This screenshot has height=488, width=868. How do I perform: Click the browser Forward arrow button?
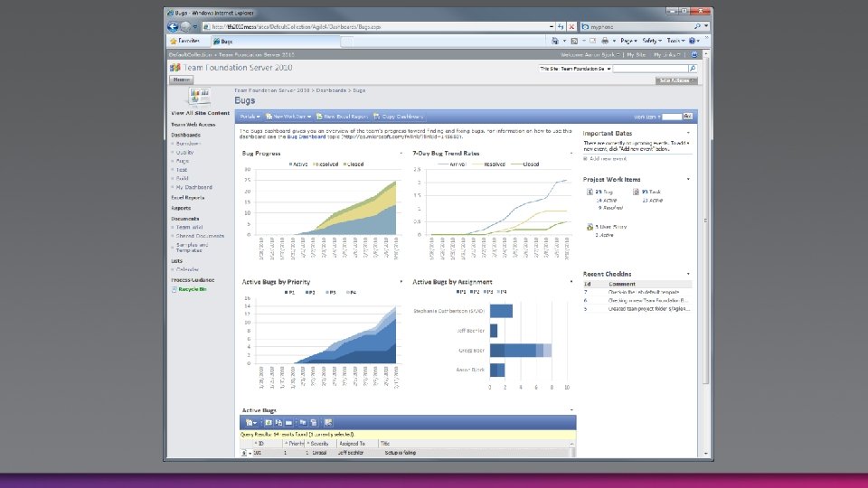[185, 26]
